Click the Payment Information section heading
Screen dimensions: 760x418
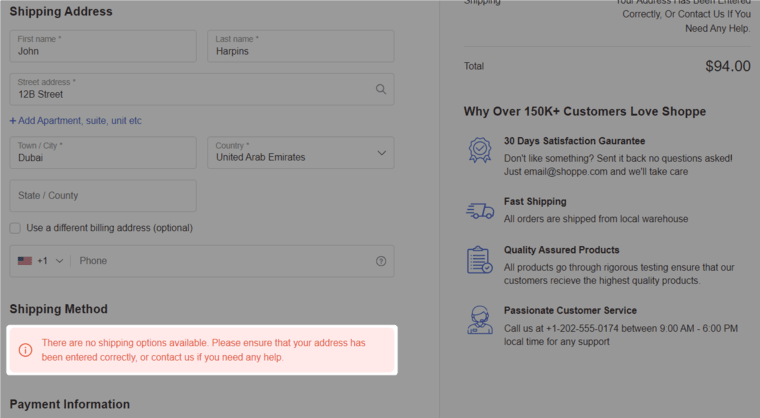[x=70, y=404]
